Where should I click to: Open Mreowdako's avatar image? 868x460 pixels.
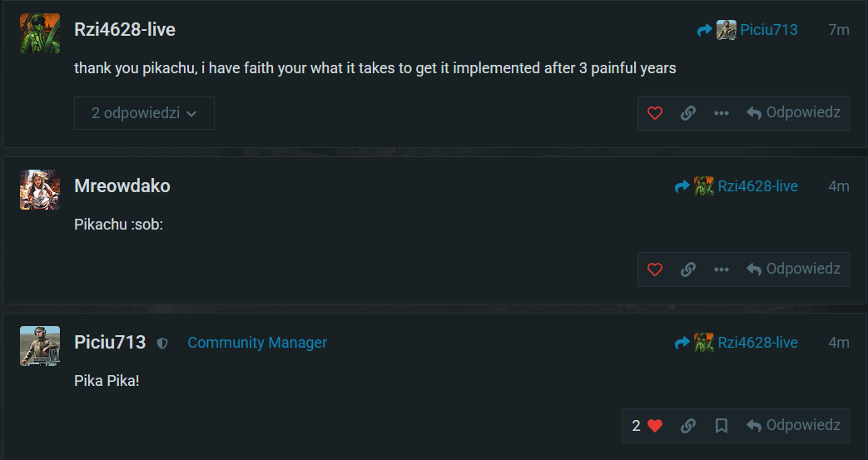(40, 190)
